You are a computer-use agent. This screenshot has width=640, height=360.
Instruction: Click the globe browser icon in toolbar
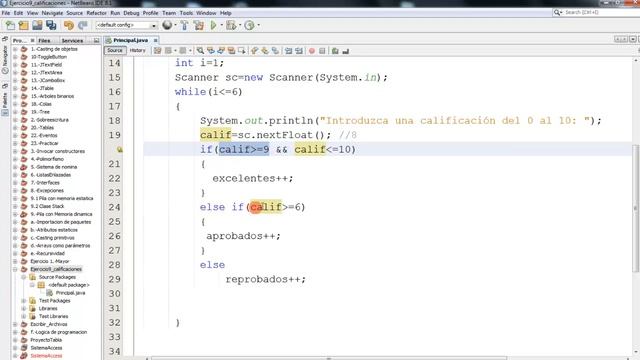tap(167, 25)
